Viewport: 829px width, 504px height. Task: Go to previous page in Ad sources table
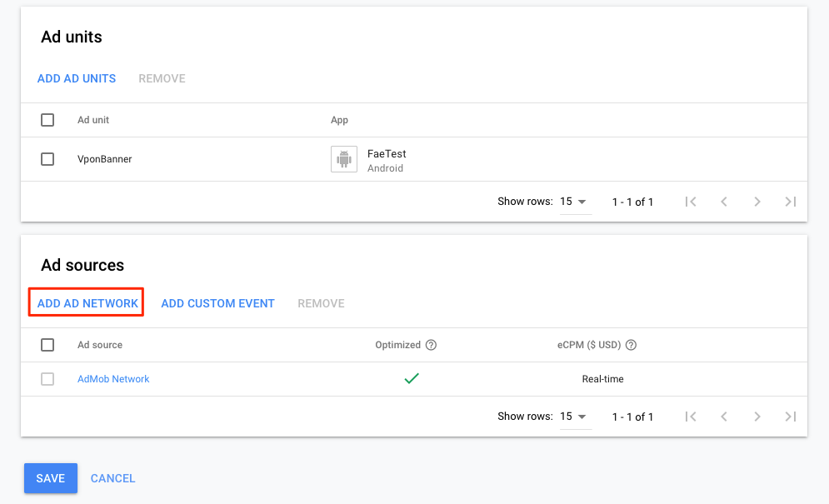724,417
